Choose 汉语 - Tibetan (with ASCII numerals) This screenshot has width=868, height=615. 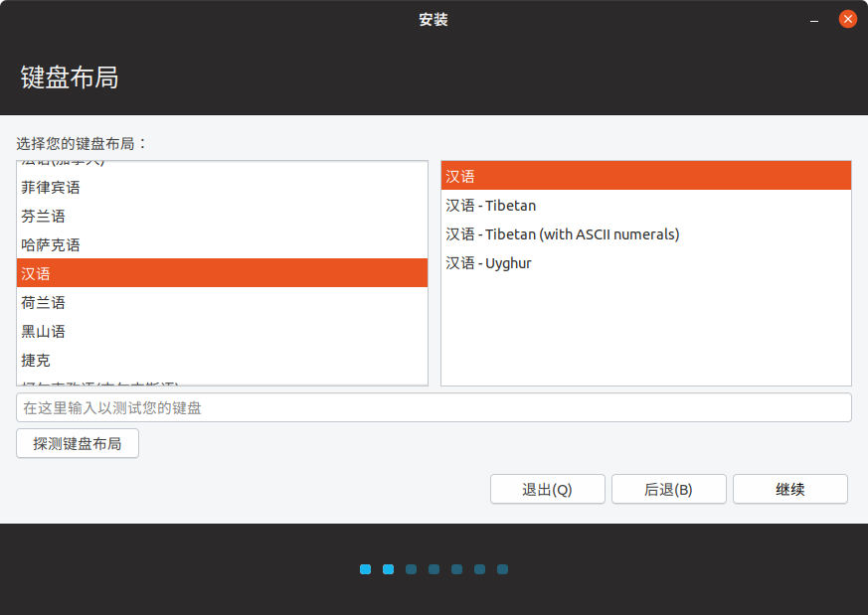coord(646,233)
